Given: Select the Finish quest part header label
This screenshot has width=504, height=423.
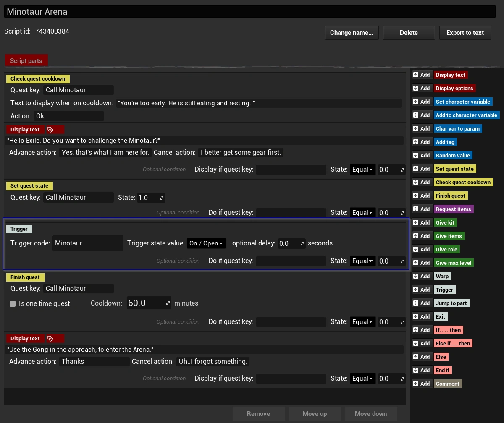Looking at the screenshot, I should pos(25,277).
